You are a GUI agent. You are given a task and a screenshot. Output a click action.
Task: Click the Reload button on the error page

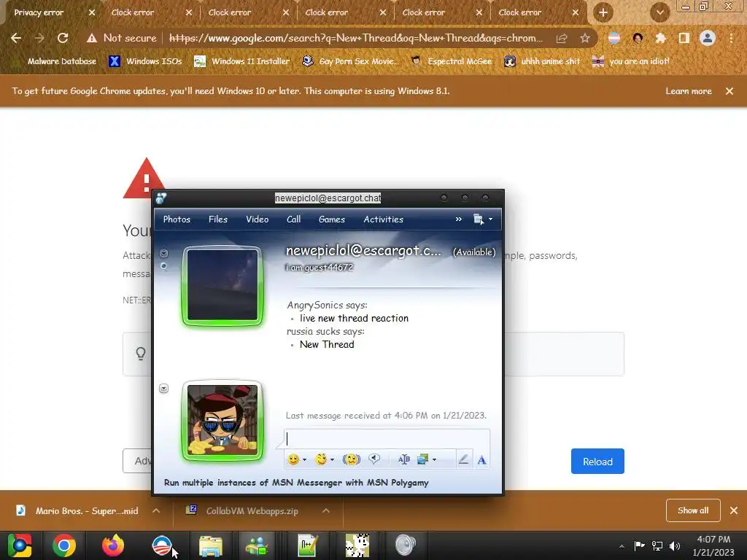tap(597, 462)
